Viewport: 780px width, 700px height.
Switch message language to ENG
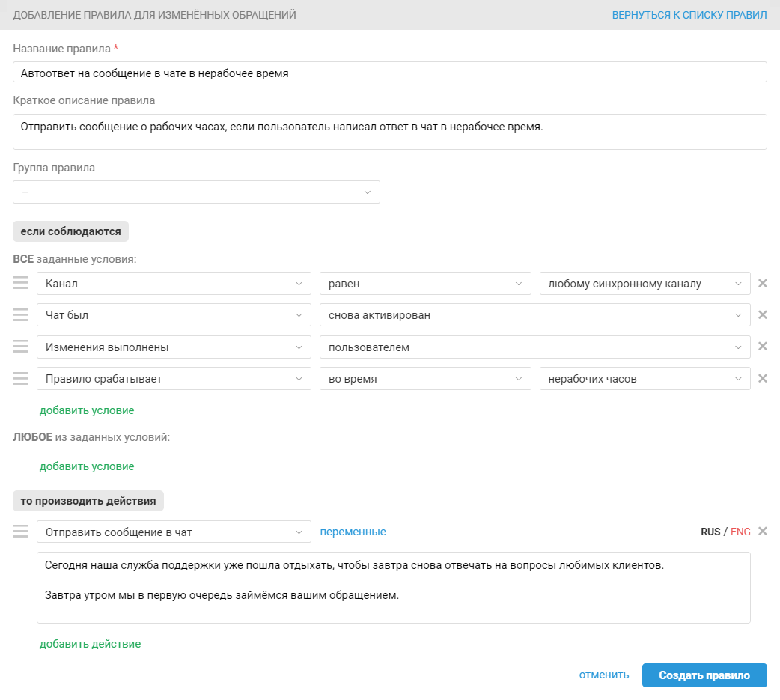coord(740,532)
